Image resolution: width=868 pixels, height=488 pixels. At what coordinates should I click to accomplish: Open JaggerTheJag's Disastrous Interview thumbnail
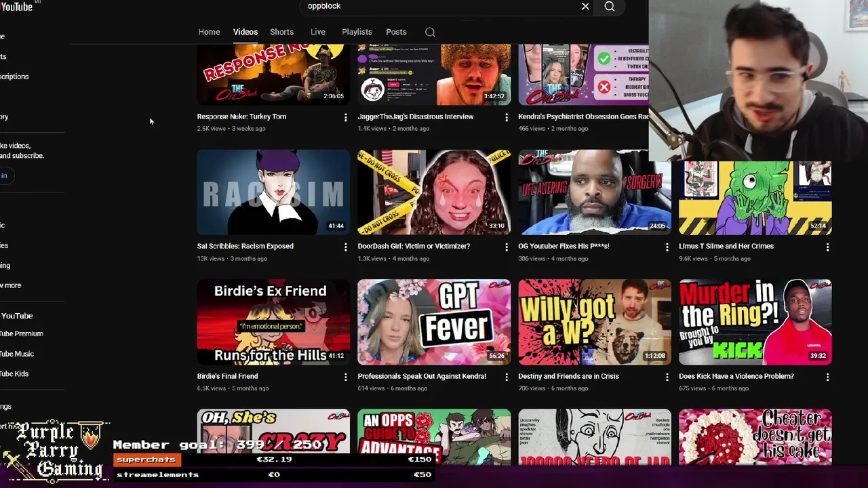pyautogui.click(x=434, y=75)
